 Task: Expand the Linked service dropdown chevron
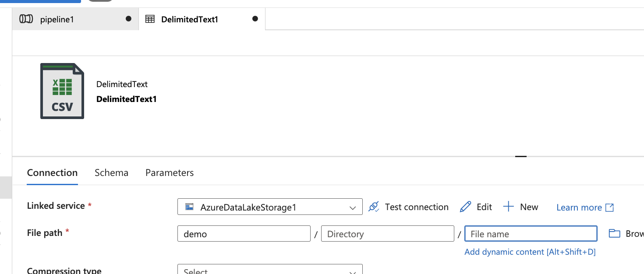click(x=353, y=206)
